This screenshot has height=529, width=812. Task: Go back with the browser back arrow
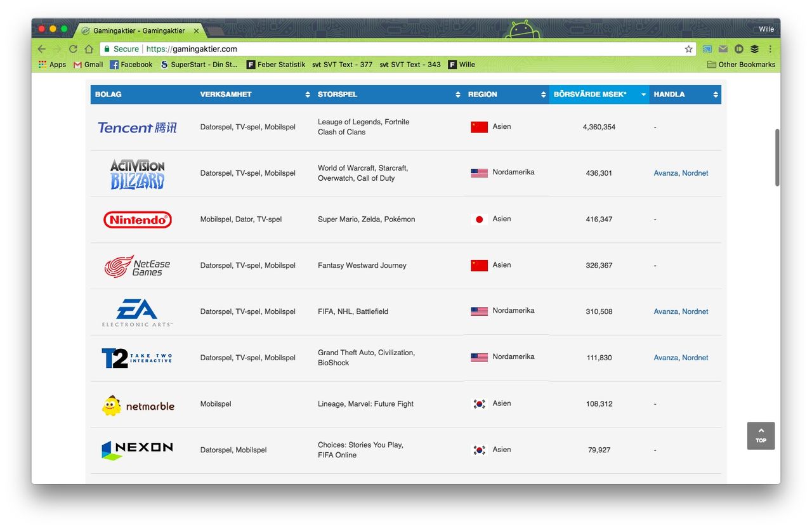click(x=42, y=49)
